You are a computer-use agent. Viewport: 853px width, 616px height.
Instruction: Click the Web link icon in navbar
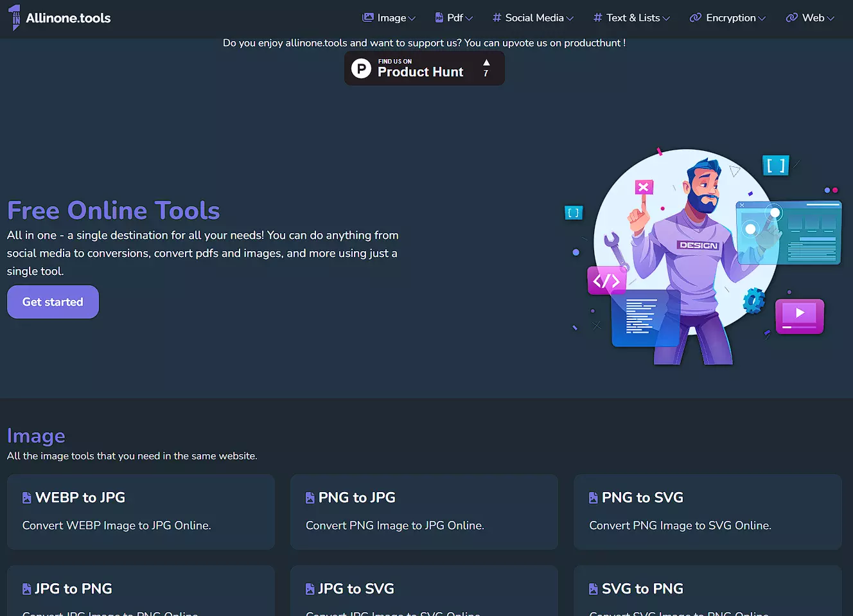(791, 18)
